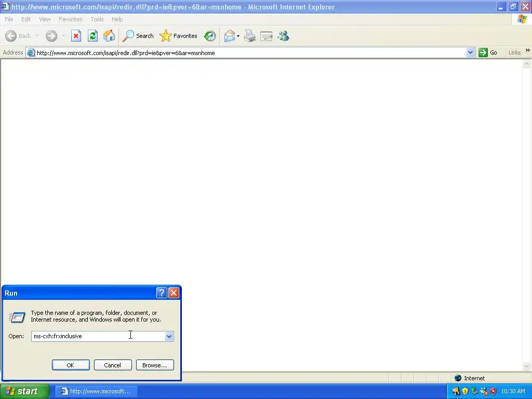Screen dimensions: 532x399
Task: Open the Messenger people icon
Action: (x=283, y=36)
